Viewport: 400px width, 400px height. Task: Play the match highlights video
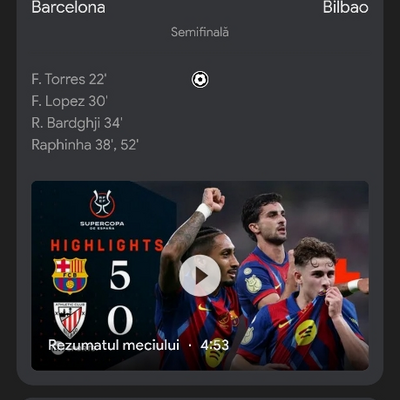(200, 276)
